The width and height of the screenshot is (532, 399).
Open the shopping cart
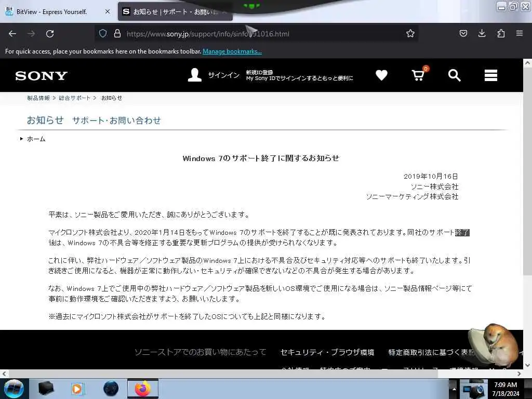coord(418,75)
